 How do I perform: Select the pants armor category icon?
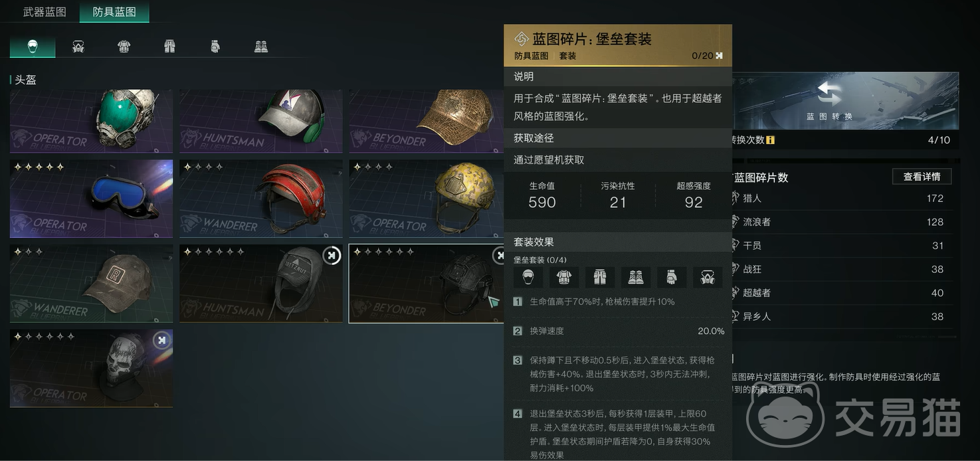[169, 46]
